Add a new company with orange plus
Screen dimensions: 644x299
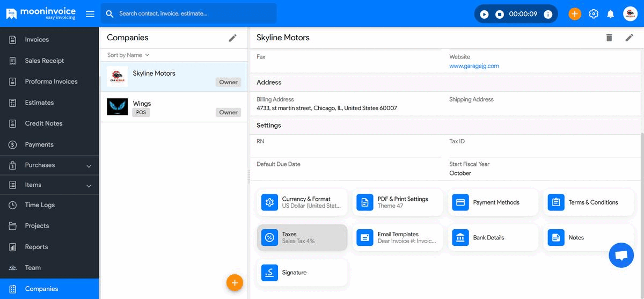tap(235, 282)
